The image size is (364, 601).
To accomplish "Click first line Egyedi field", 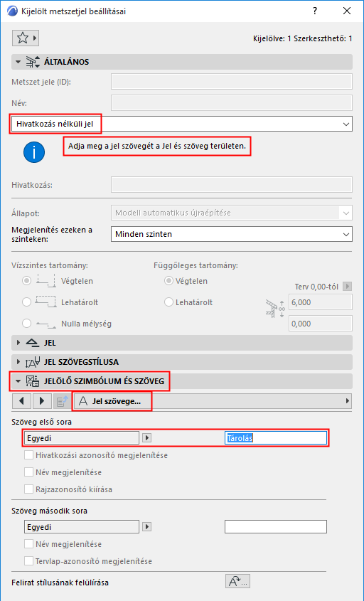I will (x=82, y=437).
